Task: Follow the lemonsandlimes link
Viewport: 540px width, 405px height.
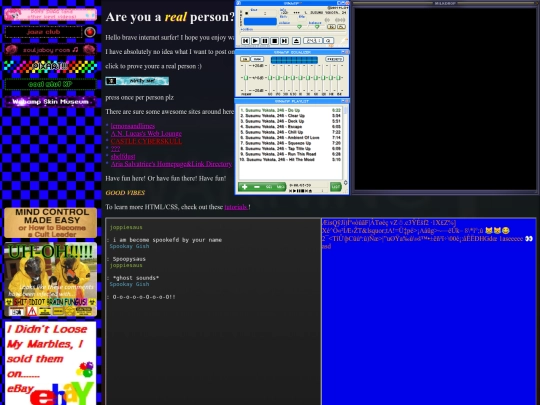Action: pos(133,126)
